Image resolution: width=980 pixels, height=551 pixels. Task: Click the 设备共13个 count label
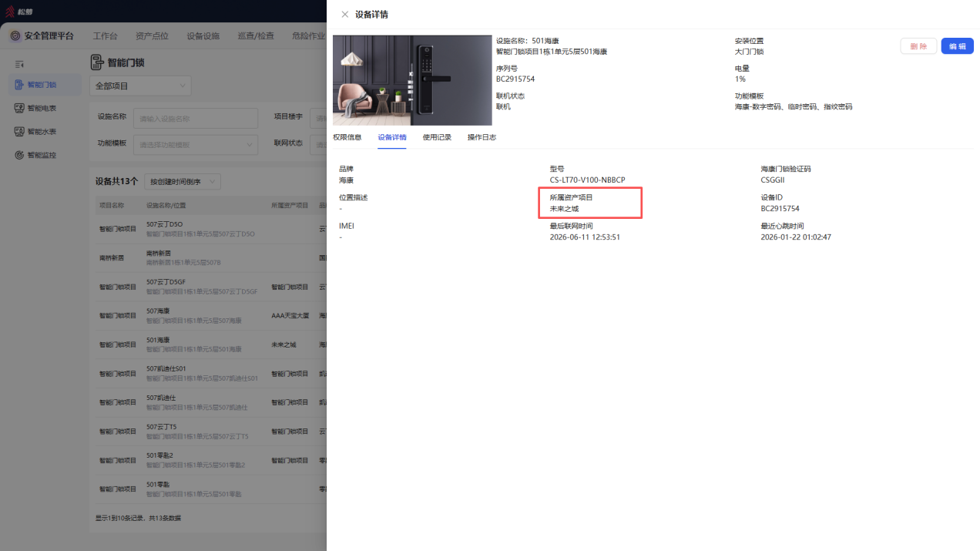click(116, 182)
